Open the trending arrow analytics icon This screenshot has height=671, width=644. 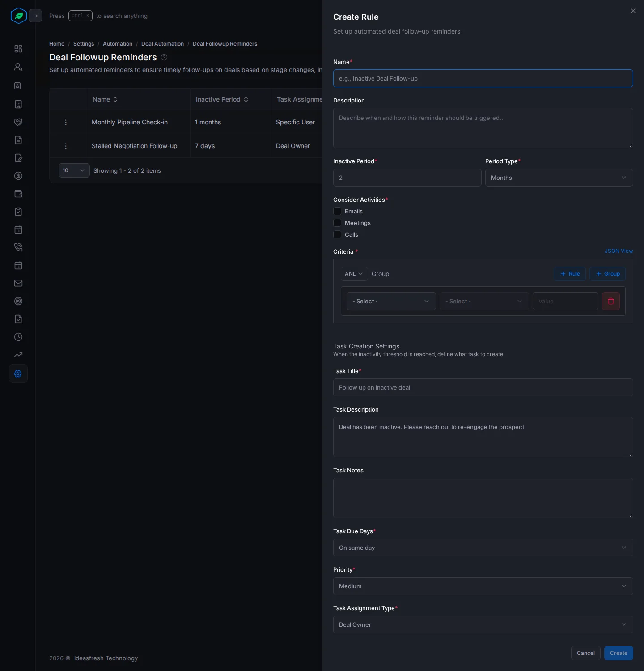[x=18, y=355]
